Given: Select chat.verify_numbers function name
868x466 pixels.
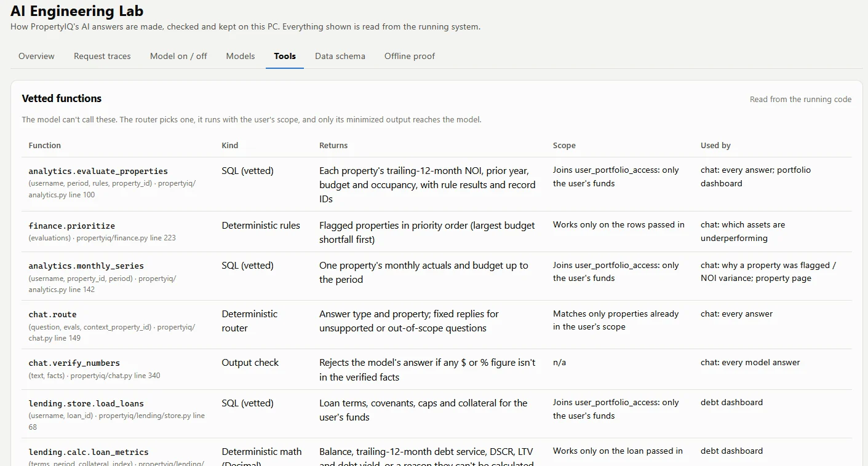Looking at the screenshot, I should (74, 363).
